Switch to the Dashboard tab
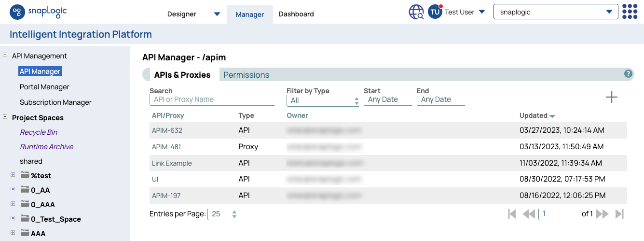644x241 pixels. pos(296,14)
